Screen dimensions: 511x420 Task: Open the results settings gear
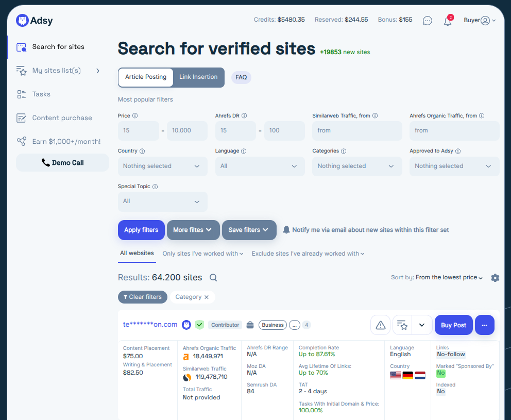click(495, 278)
